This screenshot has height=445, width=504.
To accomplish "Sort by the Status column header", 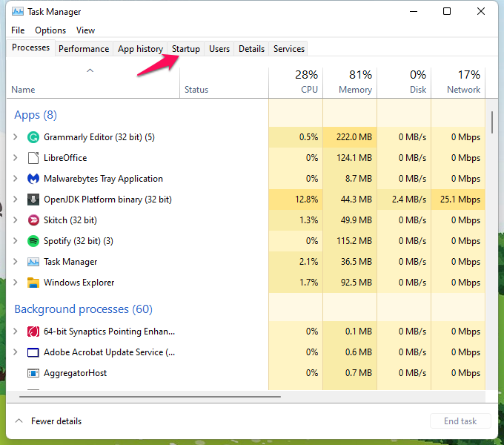I will click(224, 82).
